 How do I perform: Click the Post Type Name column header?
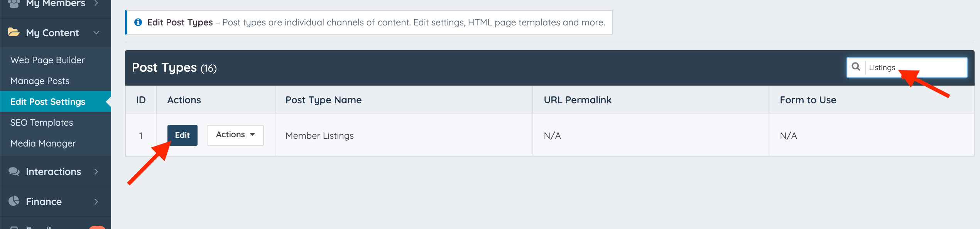coord(323,99)
